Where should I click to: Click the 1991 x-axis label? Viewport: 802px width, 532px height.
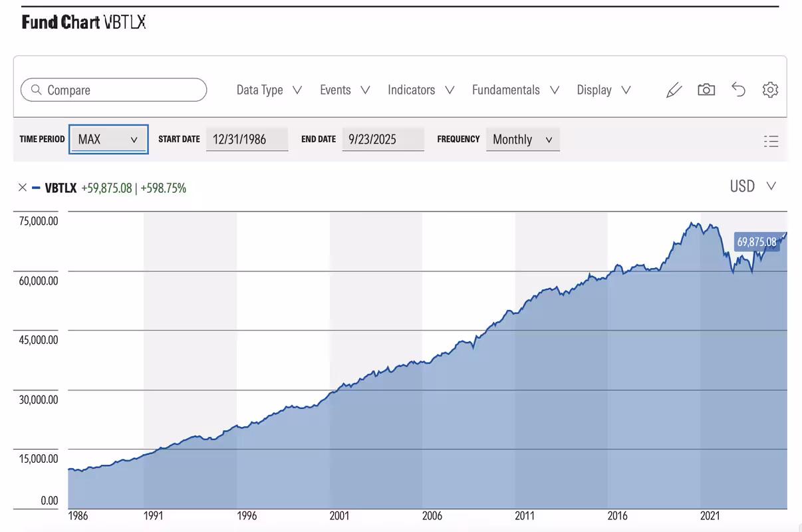154,515
